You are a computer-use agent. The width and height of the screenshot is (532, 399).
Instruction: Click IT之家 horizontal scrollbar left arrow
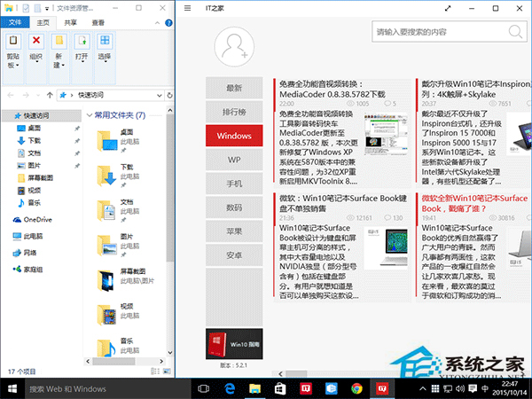coord(280,374)
